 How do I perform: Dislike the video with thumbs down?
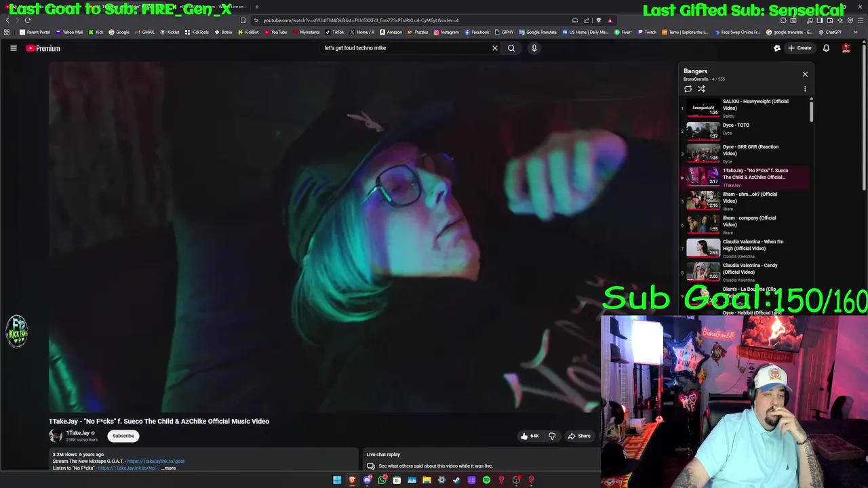click(552, 436)
